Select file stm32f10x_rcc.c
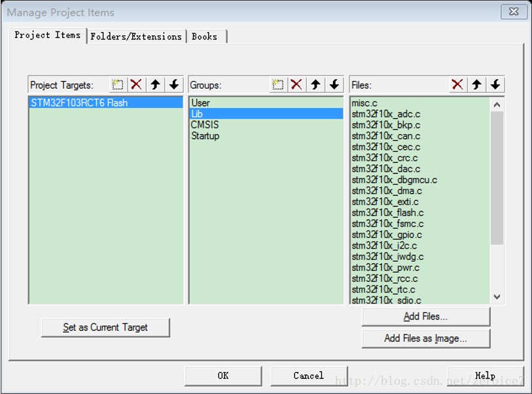532x394 pixels. [420, 279]
